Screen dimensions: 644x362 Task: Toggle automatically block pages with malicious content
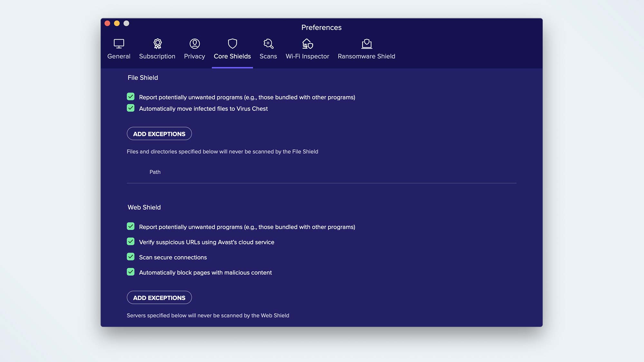(x=130, y=272)
